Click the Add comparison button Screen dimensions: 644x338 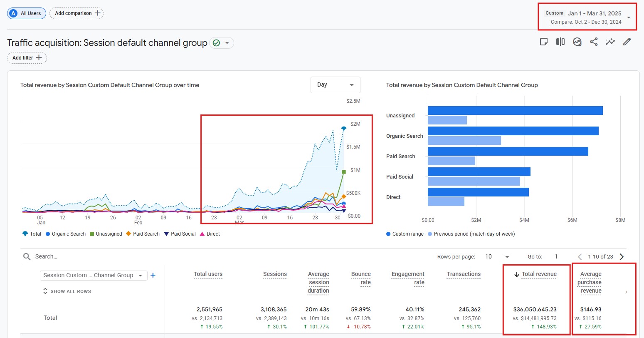tap(76, 13)
